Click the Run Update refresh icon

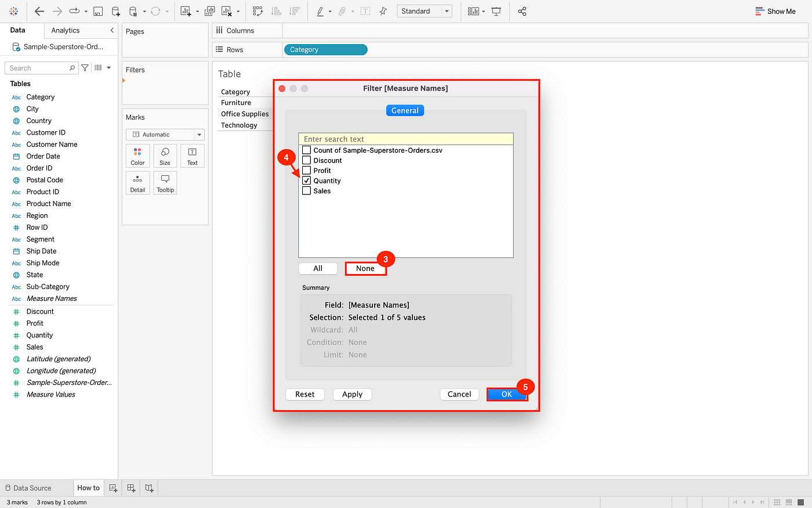pyautogui.click(x=155, y=11)
